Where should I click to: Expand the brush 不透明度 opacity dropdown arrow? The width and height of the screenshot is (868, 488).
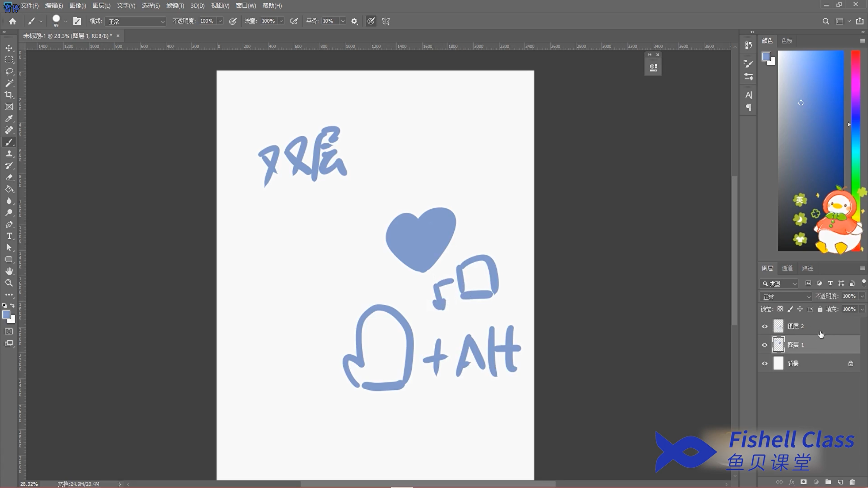(x=220, y=21)
